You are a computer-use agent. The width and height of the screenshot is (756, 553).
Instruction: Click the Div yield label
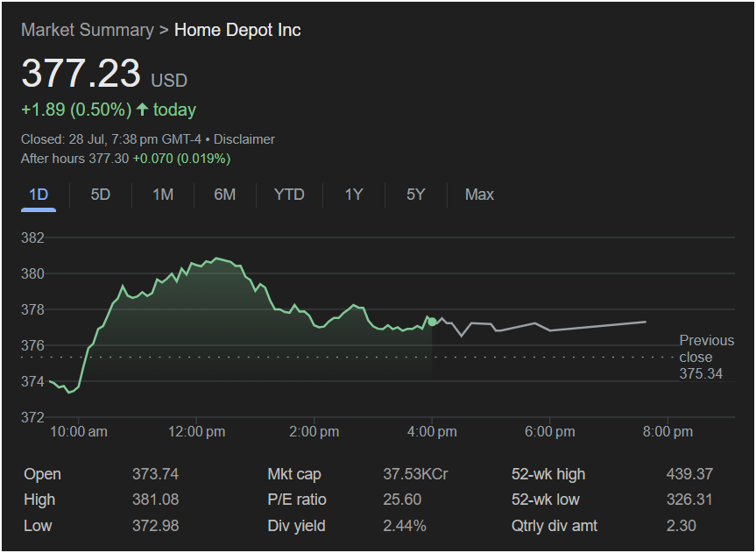pyautogui.click(x=296, y=526)
